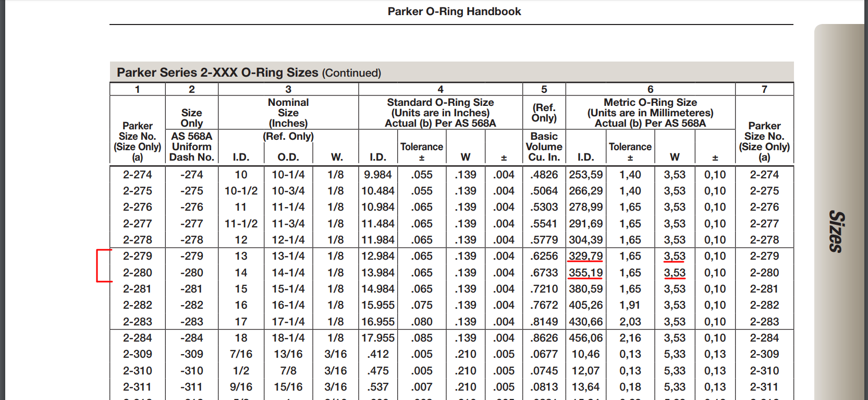Click tolerance value '.075'
This screenshot has width=868, height=400.
[x=422, y=305]
